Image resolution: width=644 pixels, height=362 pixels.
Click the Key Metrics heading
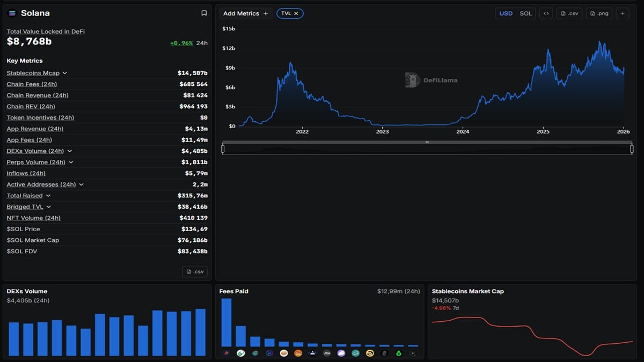click(x=25, y=61)
